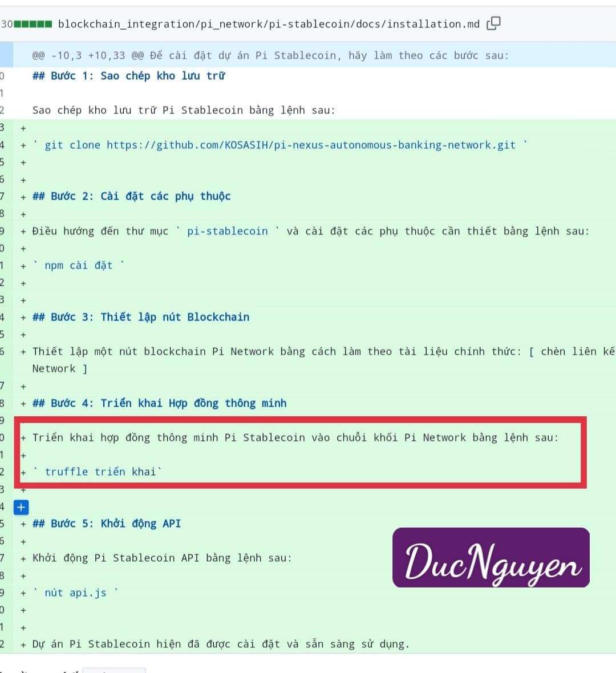This screenshot has width=616, height=673.
Task: Click the blue add-comment plus button
Action: (21, 506)
